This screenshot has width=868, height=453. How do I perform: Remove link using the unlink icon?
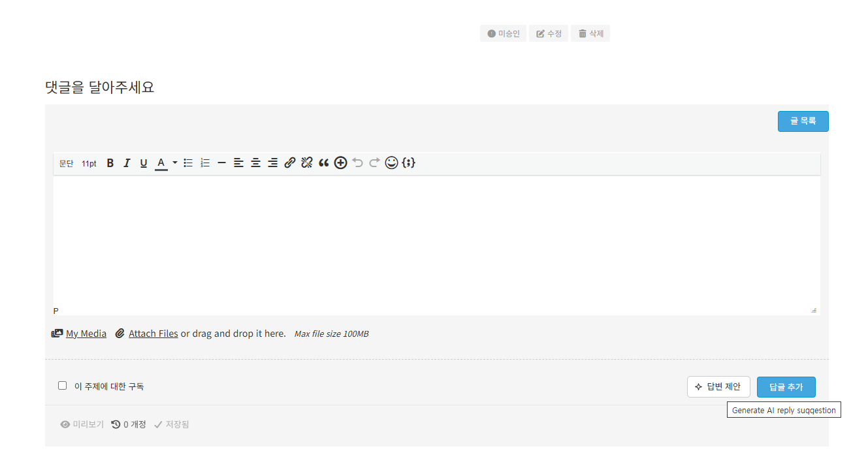(307, 163)
